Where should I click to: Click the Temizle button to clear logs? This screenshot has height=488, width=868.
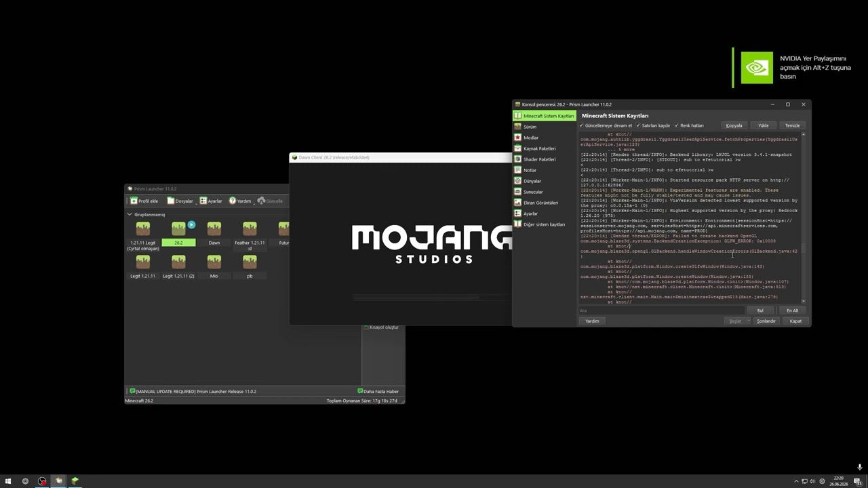[792, 125]
